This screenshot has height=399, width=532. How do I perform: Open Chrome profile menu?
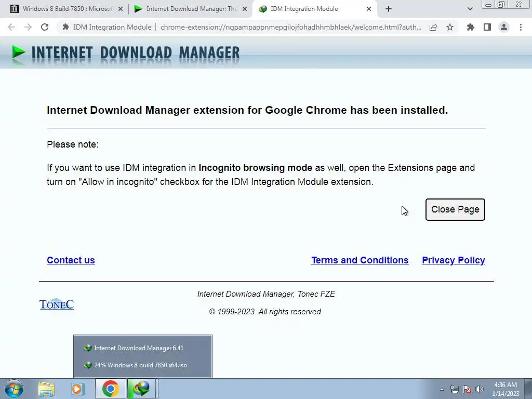tap(504, 27)
